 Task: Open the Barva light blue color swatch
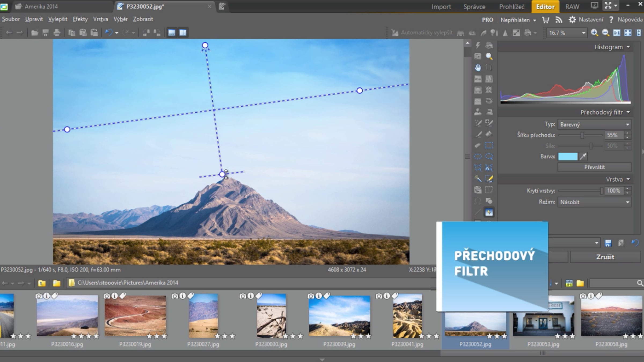click(x=568, y=156)
